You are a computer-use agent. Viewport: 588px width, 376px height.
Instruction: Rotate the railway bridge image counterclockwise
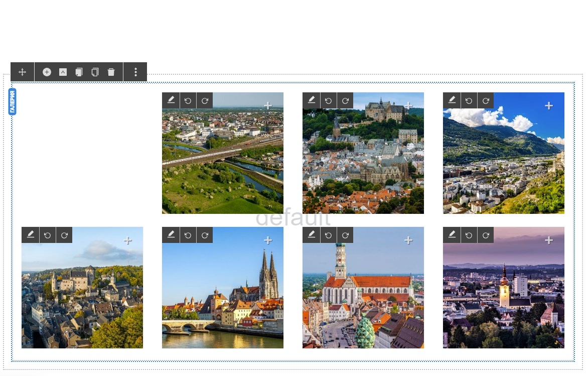188,100
